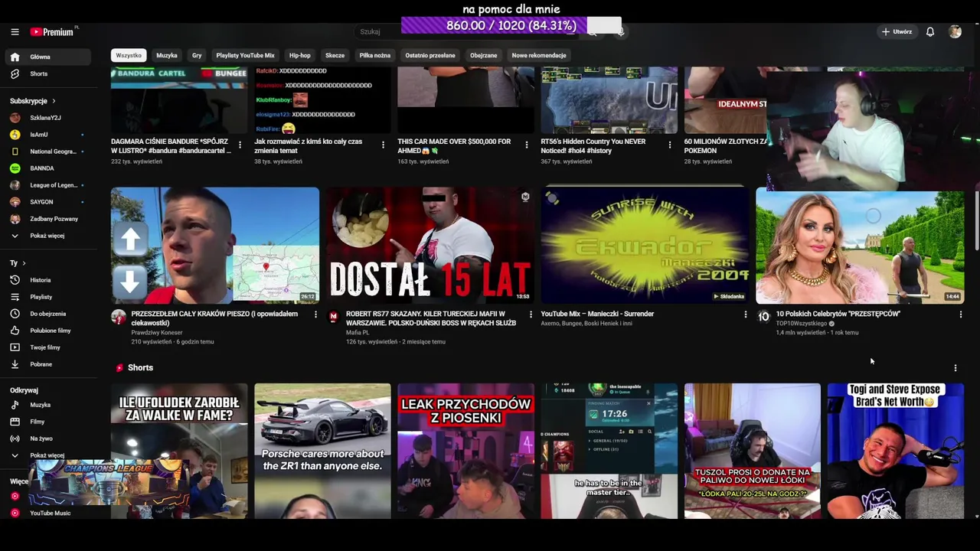Open League of Legends channel subscription
Viewport: 980px width, 551px height.
point(48,185)
